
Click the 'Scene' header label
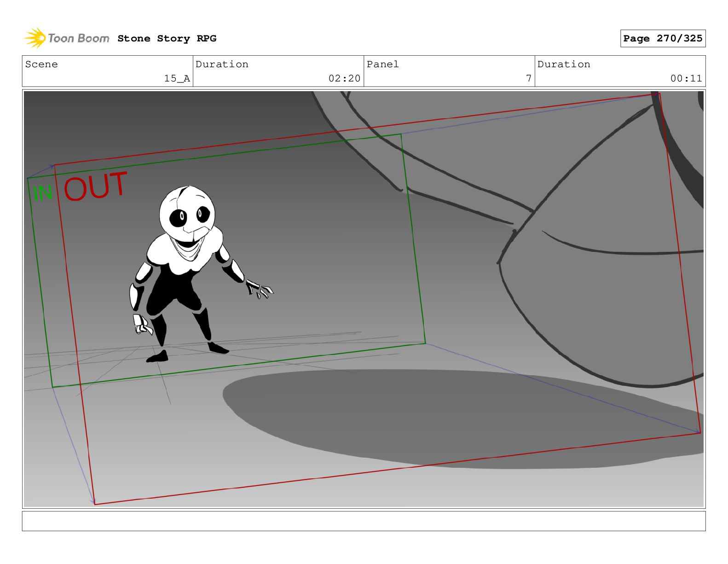41,64
